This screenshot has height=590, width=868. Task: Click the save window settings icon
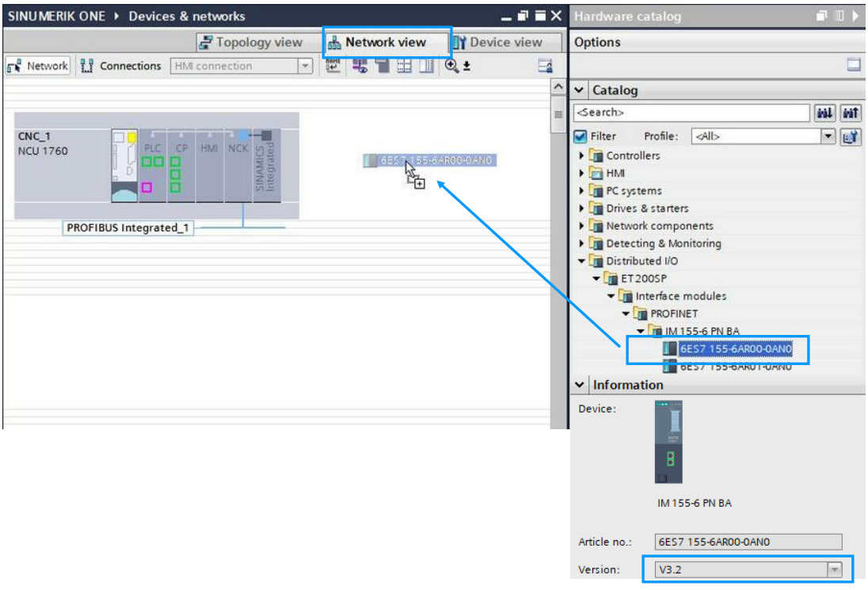[x=543, y=66]
